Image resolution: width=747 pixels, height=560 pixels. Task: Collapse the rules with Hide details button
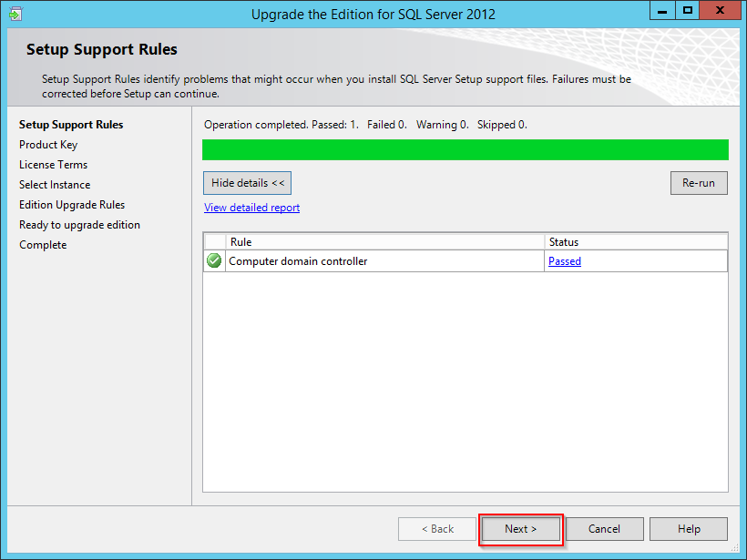pos(247,183)
